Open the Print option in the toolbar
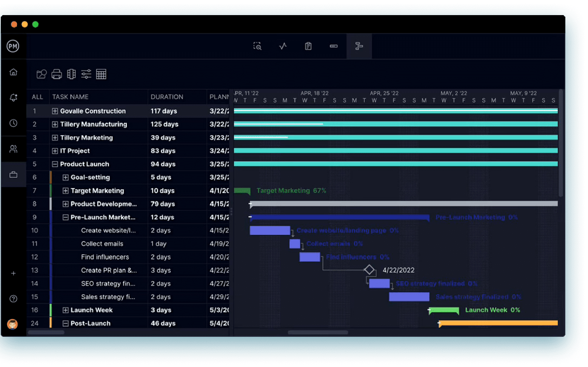This screenshot has width=588, height=367. (x=56, y=74)
